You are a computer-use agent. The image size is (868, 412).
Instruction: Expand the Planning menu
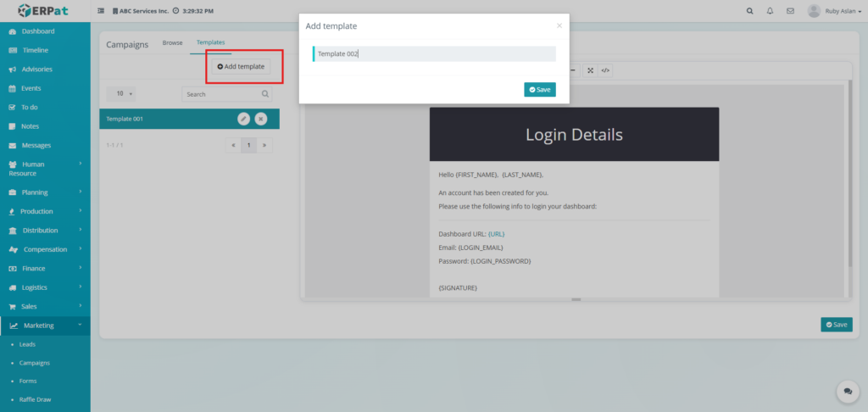tap(46, 192)
